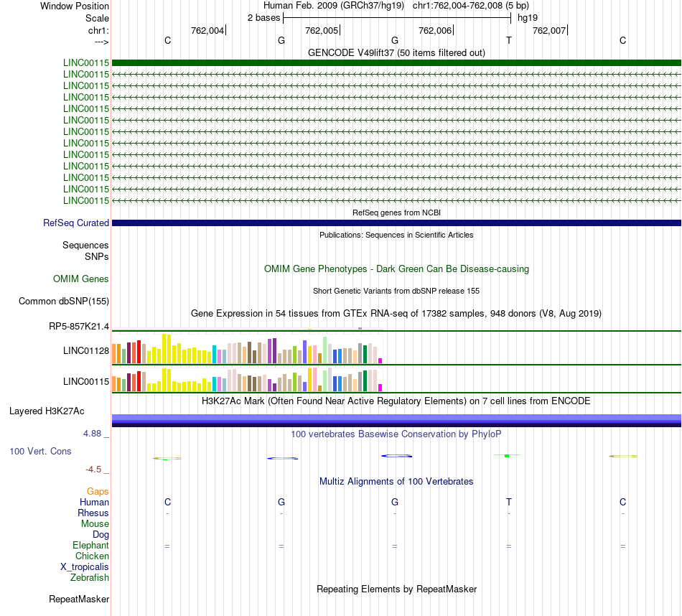Viewport: 682px width, 616px height.
Task: Click the Elephant species label
Action: tap(90, 545)
